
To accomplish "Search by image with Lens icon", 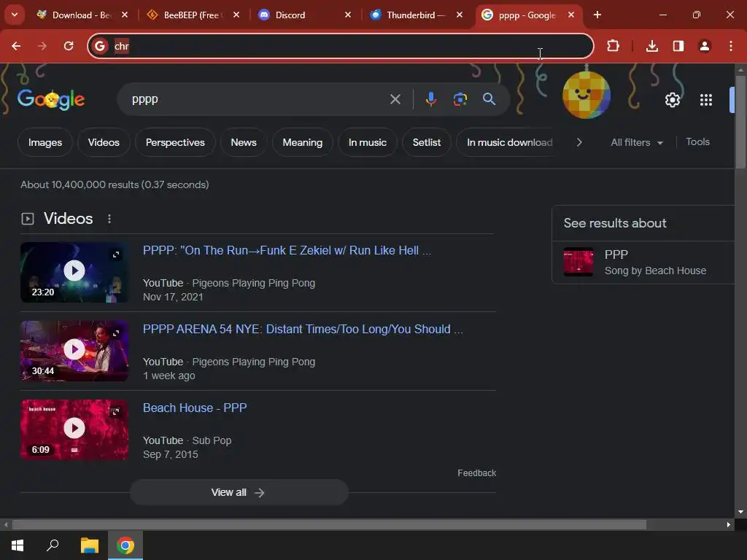I will coord(460,99).
